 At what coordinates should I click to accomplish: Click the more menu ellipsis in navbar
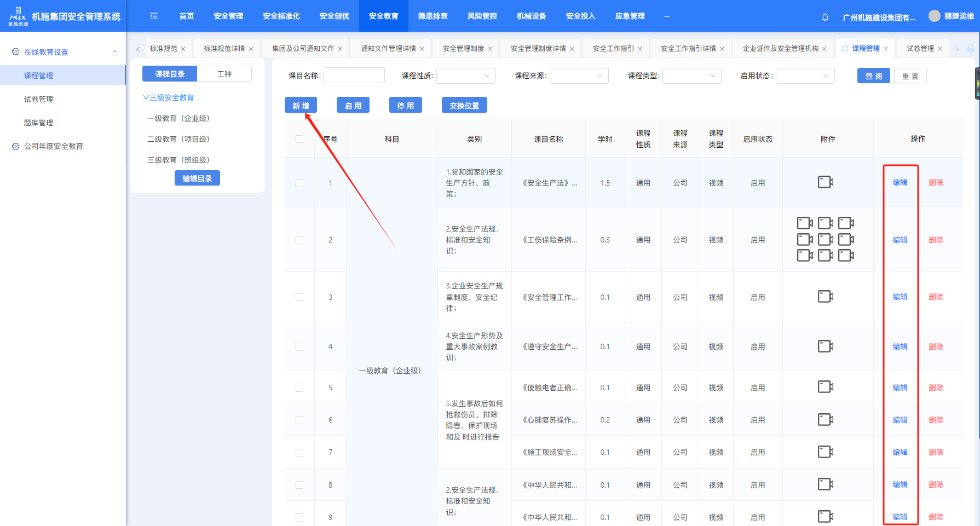click(667, 16)
